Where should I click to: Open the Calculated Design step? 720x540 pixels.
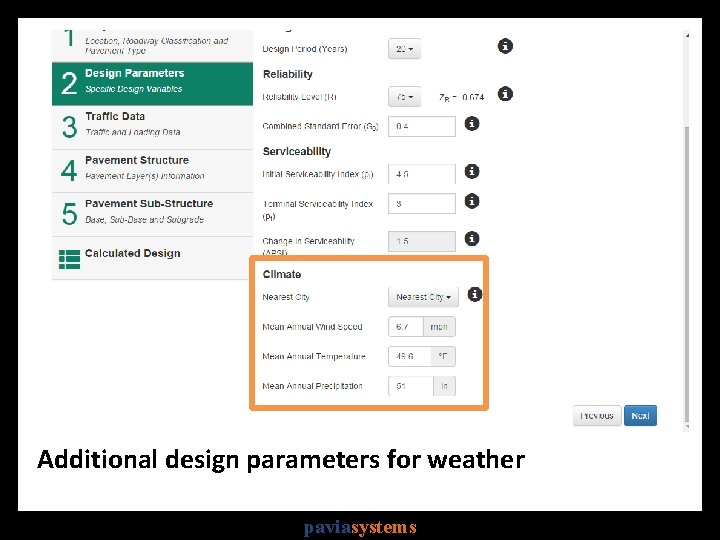(152, 258)
